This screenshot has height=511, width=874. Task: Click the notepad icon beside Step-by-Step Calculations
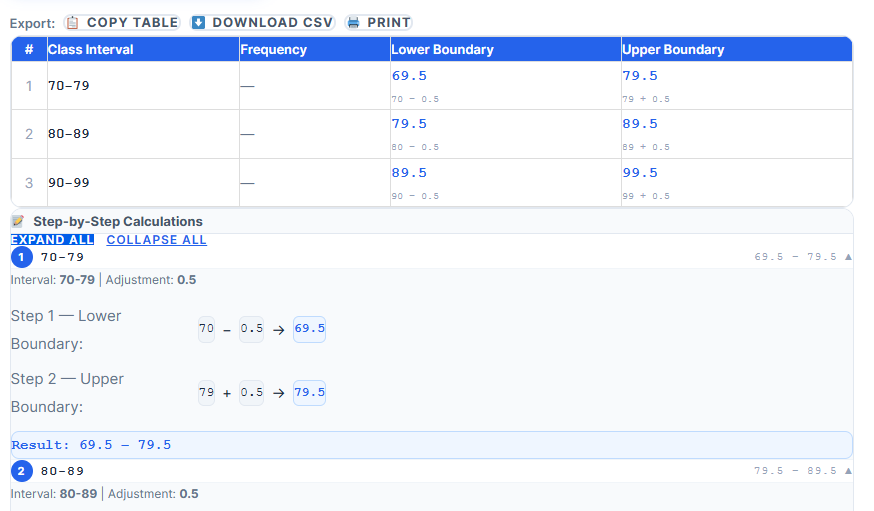coord(18,222)
